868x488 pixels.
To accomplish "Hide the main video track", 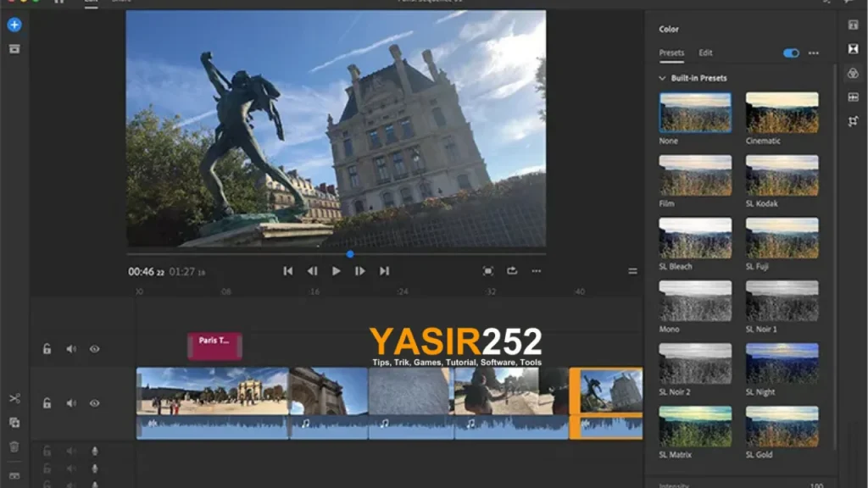I will click(x=95, y=403).
